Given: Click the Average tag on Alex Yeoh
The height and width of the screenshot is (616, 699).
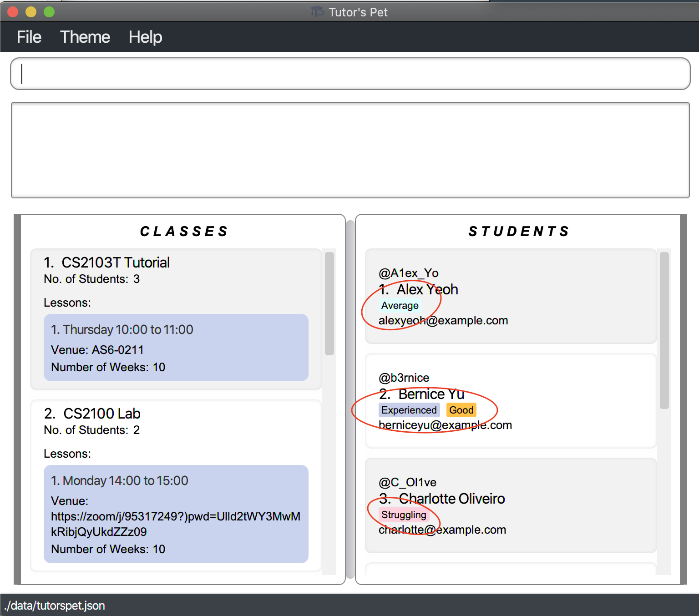Looking at the screenshot, I should point(400,306).
